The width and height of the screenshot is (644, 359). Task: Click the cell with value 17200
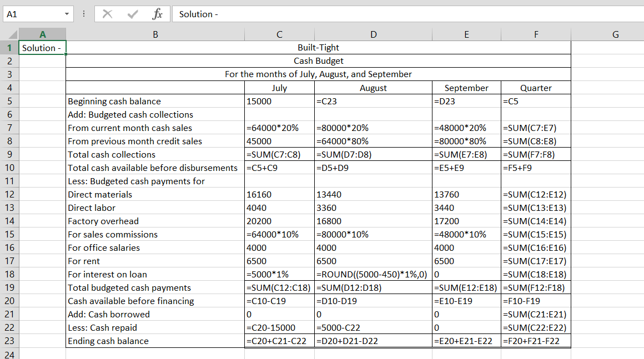[x=466, y=221]
